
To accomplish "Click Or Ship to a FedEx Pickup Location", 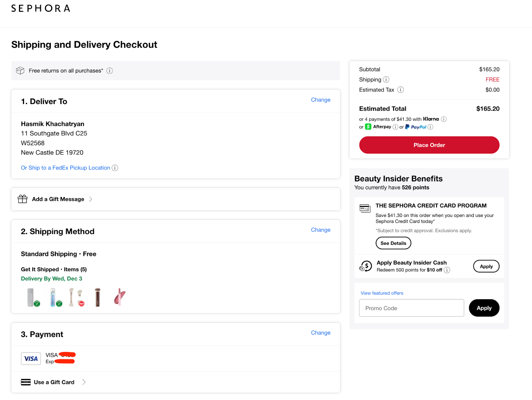I will [x=66, y=168].
